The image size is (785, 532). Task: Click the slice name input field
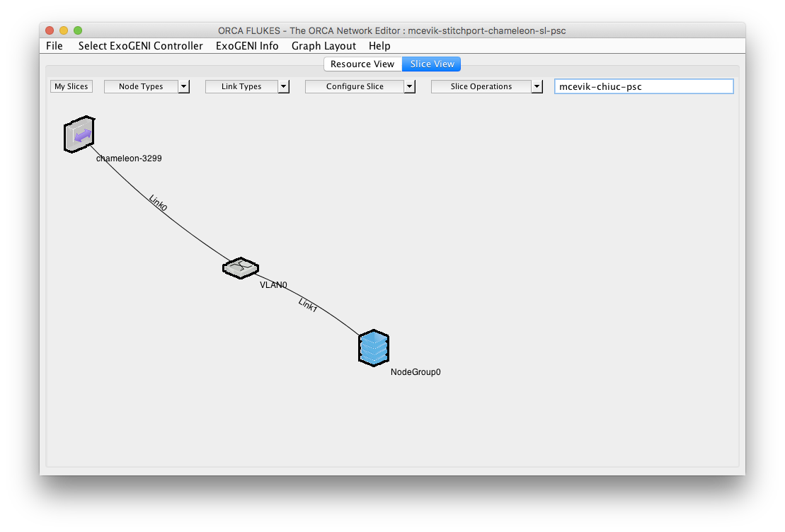(x=644, y=86)
